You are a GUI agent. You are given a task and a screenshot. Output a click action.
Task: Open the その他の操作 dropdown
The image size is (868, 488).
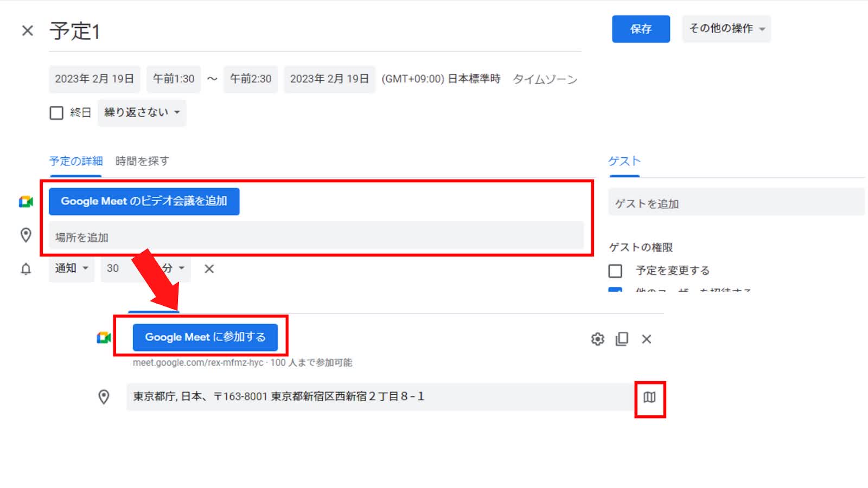[x=726, y=29]
